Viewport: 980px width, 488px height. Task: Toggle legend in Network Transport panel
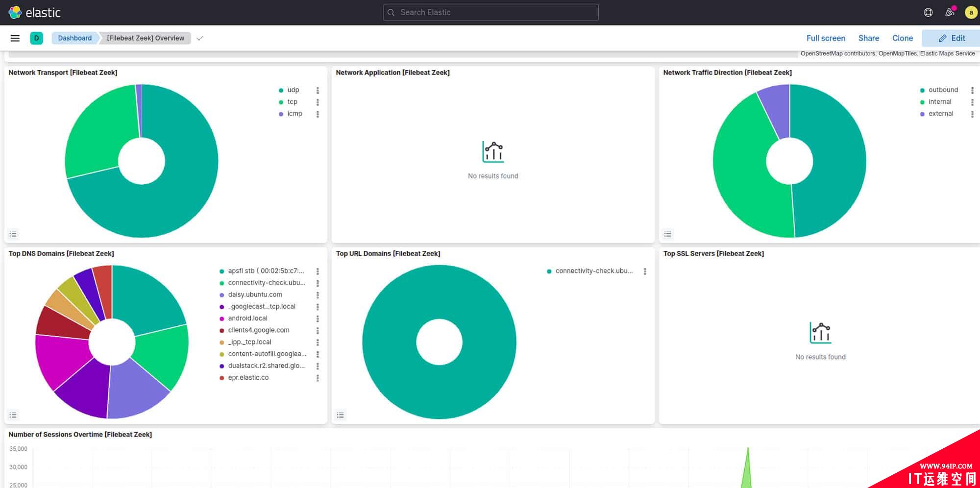13,234
